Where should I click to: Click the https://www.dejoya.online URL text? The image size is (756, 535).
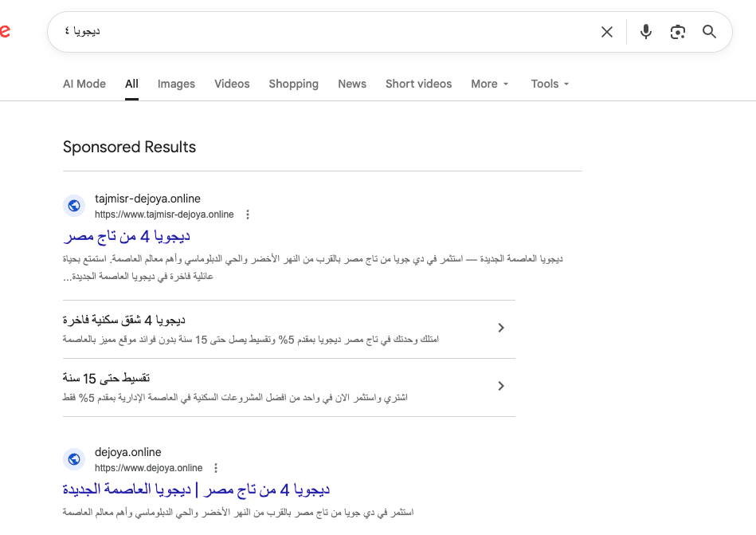click(x=148, y=468)
